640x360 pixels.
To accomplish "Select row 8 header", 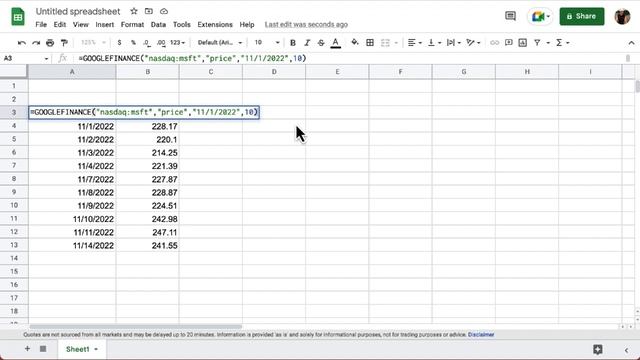I will pyautogui.click(x=14, y=179).
